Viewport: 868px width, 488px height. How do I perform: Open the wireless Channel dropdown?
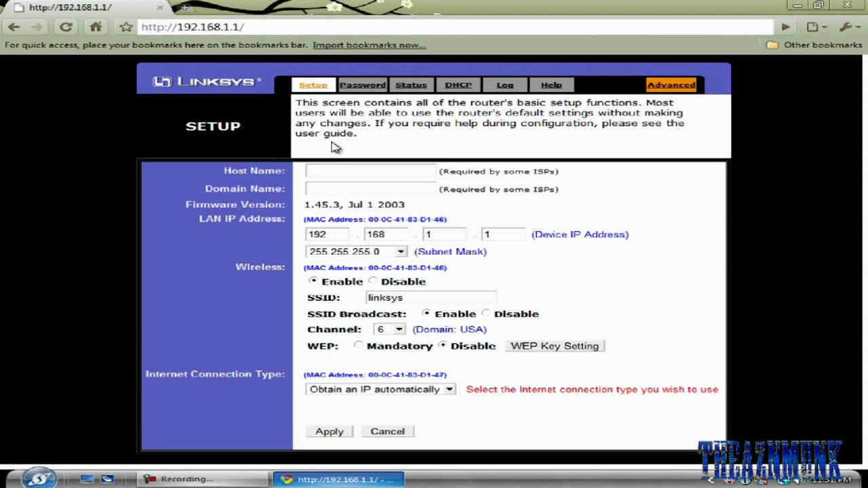pos(389,329)
